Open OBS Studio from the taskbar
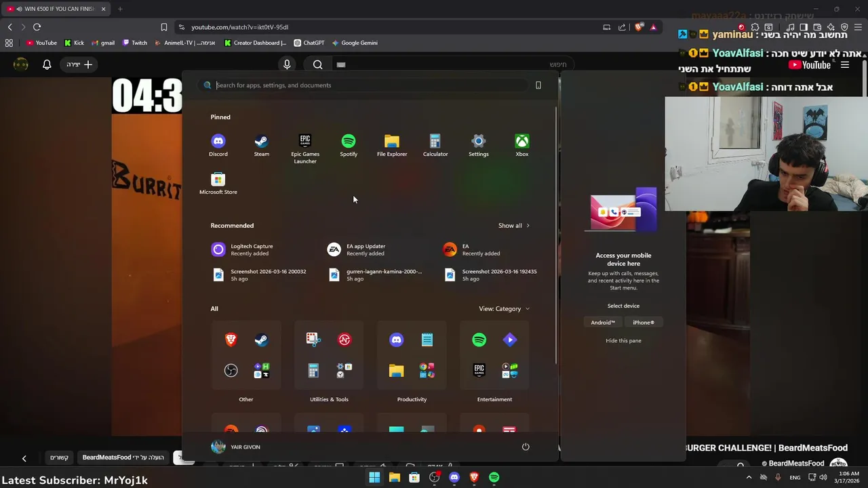 pos(435,477)
